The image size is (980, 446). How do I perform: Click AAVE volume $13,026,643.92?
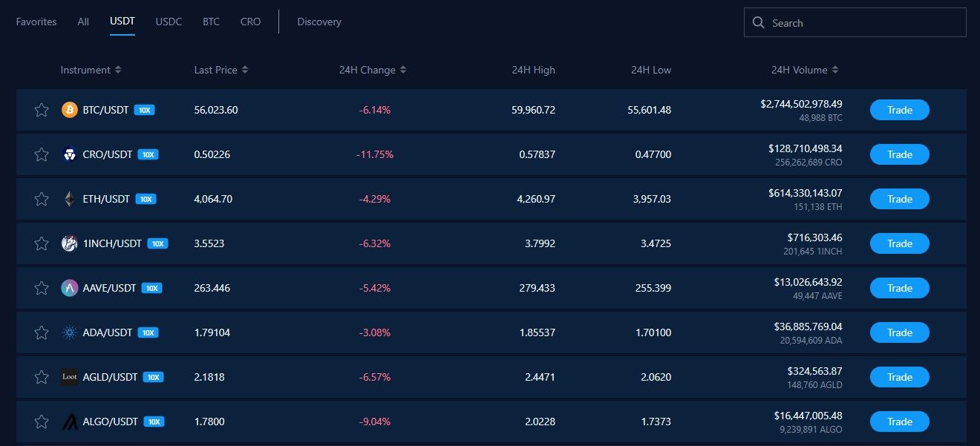tap(808, 282)
